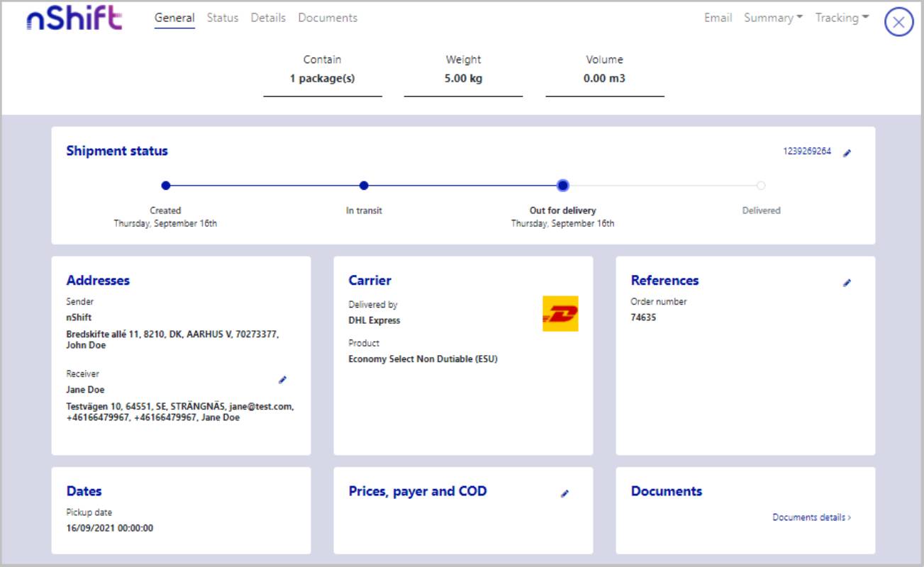Click 'Economy Select Non Dutiable (ESU)' product text

pyautogui.click(x=423, y=359)
